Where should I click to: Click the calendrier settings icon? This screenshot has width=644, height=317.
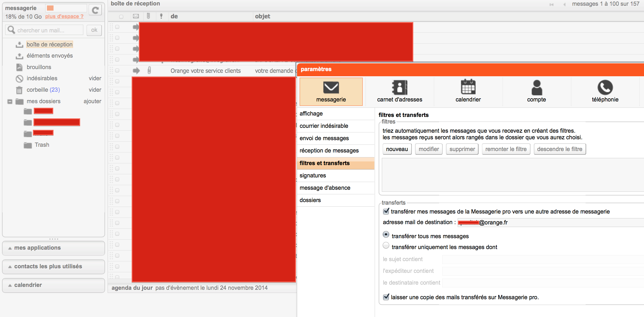468,87
